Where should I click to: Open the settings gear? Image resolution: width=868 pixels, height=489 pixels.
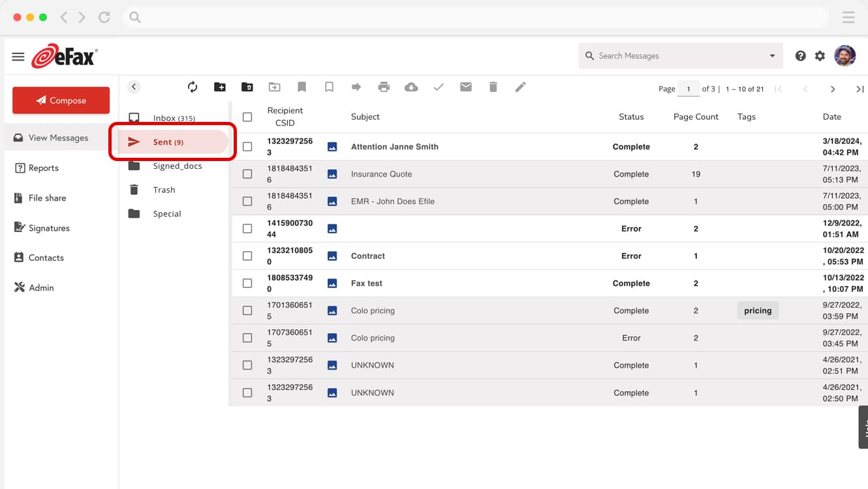pos(820,56)
